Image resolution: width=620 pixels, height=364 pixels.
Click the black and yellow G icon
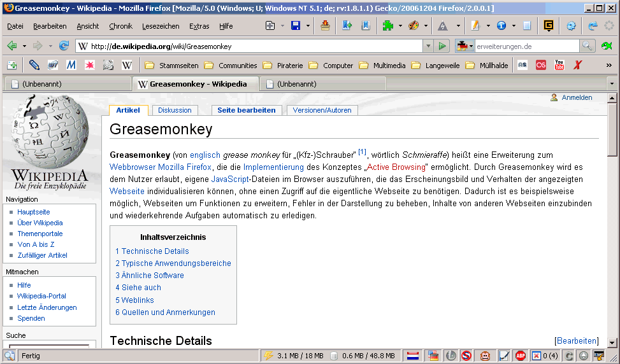(x=549, y=26)
